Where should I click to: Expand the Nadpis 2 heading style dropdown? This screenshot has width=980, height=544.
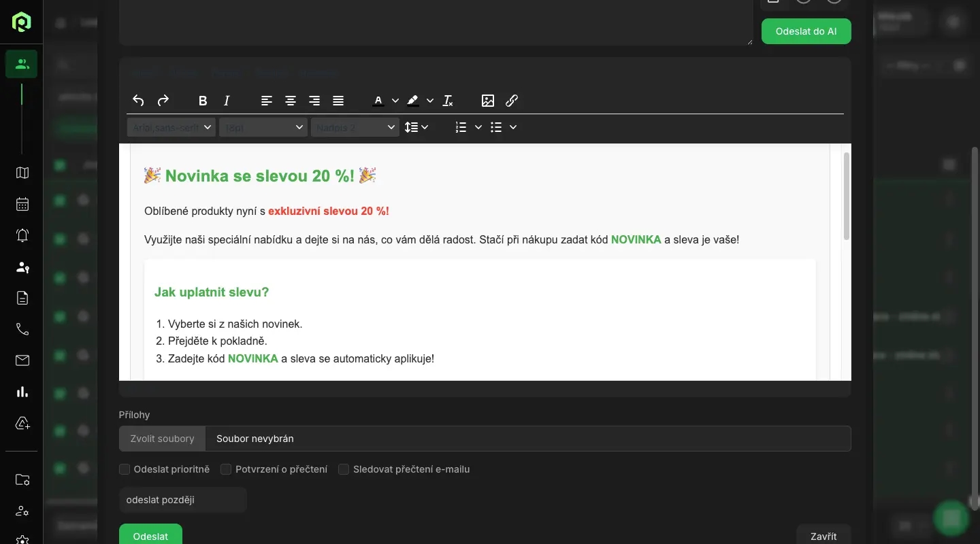click(x=355, y=127)
